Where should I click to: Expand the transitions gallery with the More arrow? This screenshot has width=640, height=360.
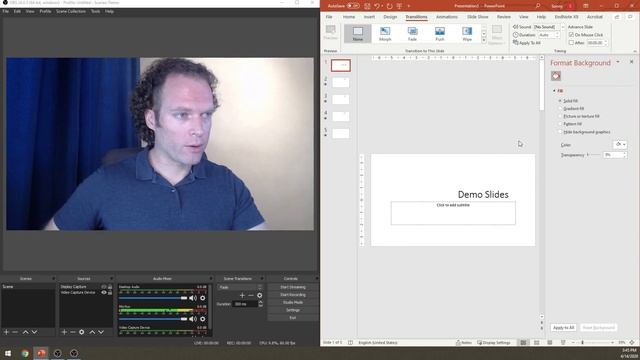point(484,40)
